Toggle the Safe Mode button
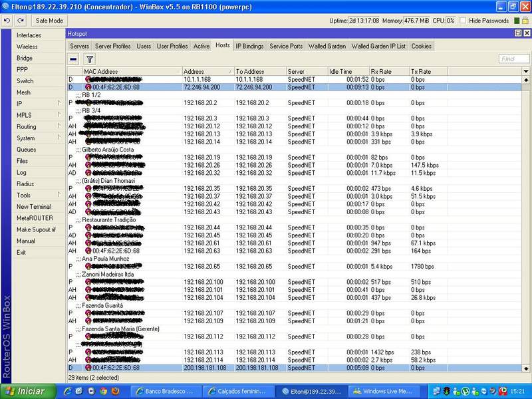This screenshot has height=399, width=532. coord(49,21)
